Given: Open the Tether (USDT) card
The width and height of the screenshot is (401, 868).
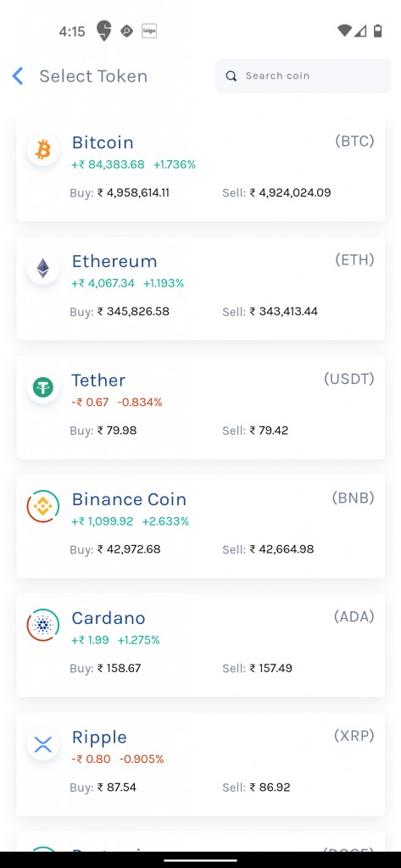Looking at the screenshot, I should [200, 408].
